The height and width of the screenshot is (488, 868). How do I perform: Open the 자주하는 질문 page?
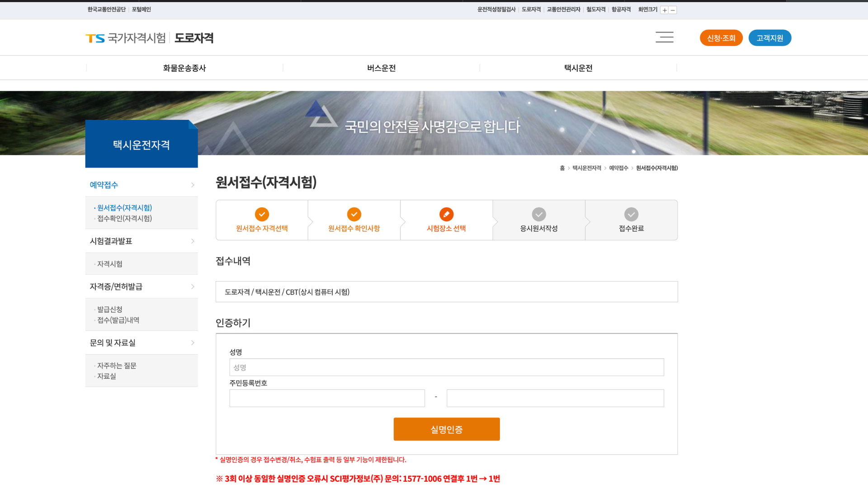coord(117,366)
